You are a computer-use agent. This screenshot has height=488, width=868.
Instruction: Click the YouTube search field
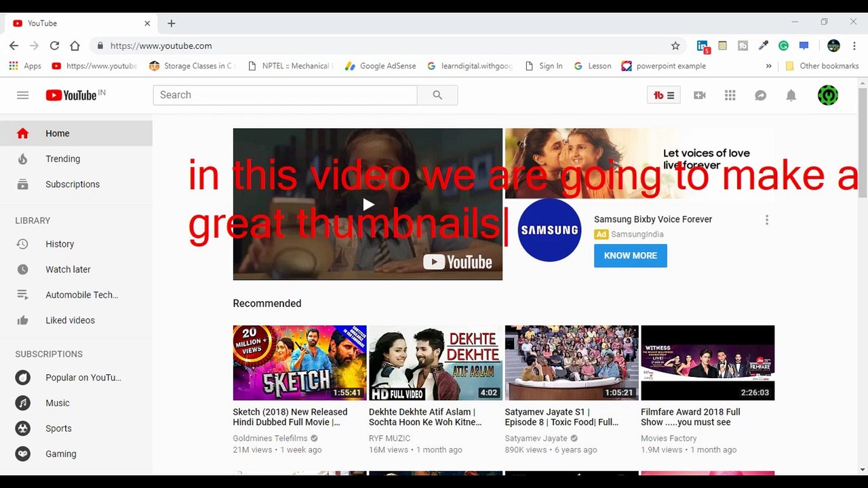pyautogui.click(x=285, y=96)
